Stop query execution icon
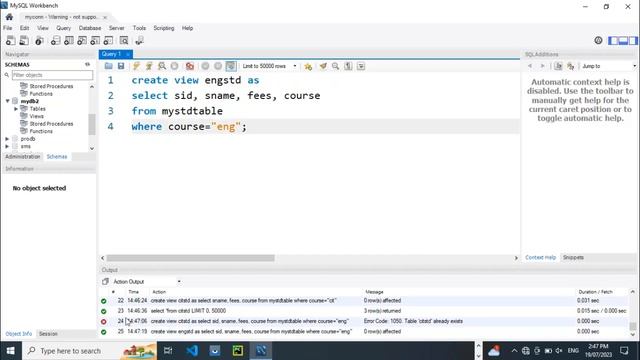 174,66
